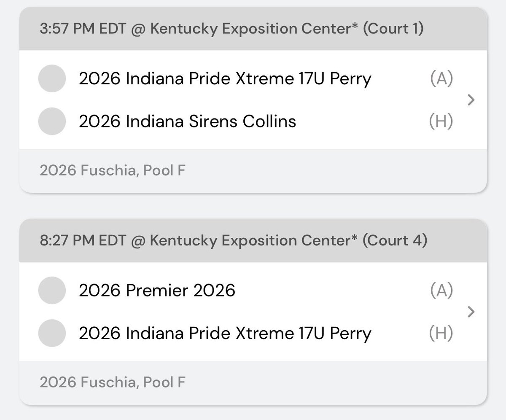Select Kentucky Exposition Center Court 1 venue text
Screen dimensions: 506x420
pos(287,29)
